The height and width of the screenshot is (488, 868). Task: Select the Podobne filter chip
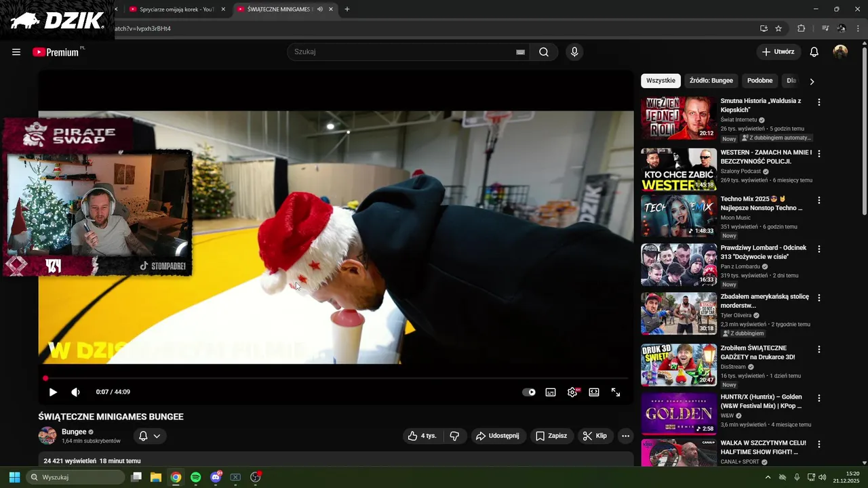pos(759,81)
